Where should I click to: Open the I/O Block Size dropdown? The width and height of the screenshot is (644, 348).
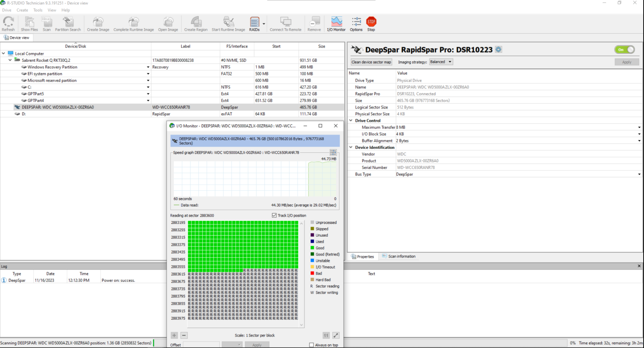639,134
